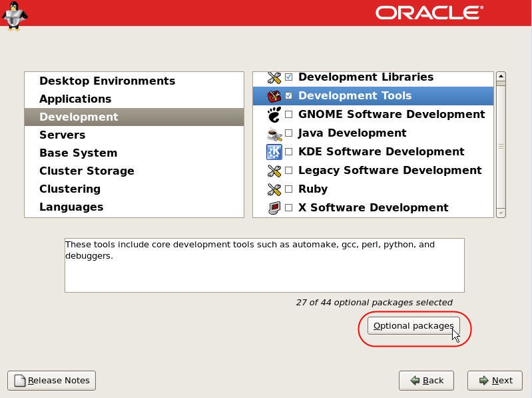Select the Ruby row label
This screenshot has height=398, width=532.
(x=313, y=189)
